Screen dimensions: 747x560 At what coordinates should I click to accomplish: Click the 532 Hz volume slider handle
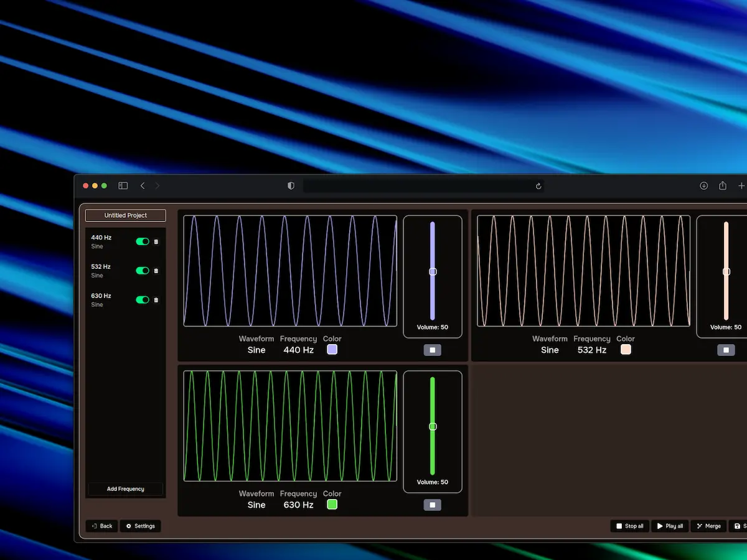tap(726, 271)
